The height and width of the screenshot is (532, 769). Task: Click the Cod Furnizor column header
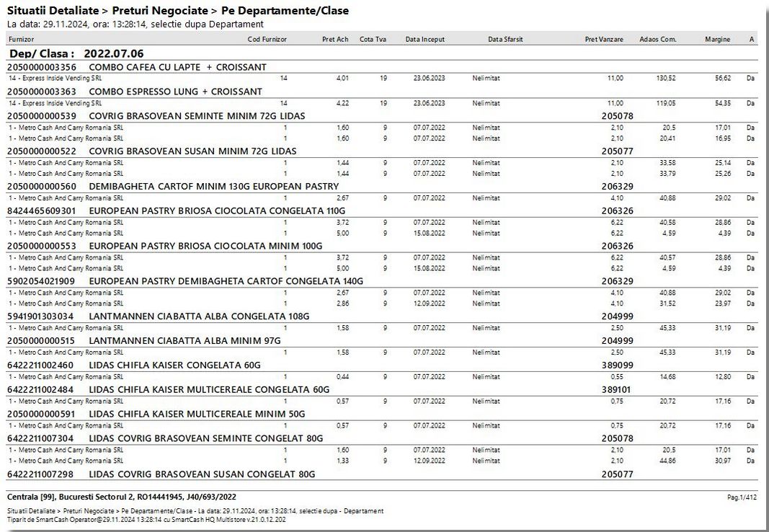(x=267, y=39)
